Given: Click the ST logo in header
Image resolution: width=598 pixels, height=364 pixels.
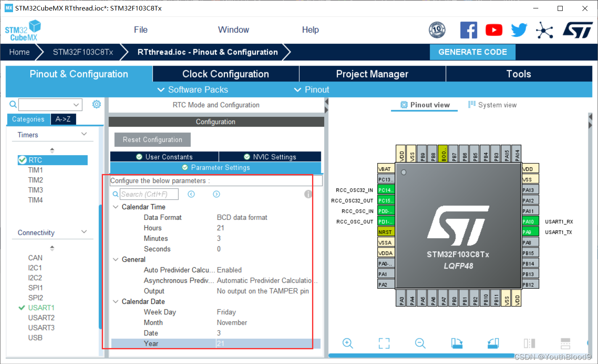Looking at the screenshot, I should click(x=577, y=30).
